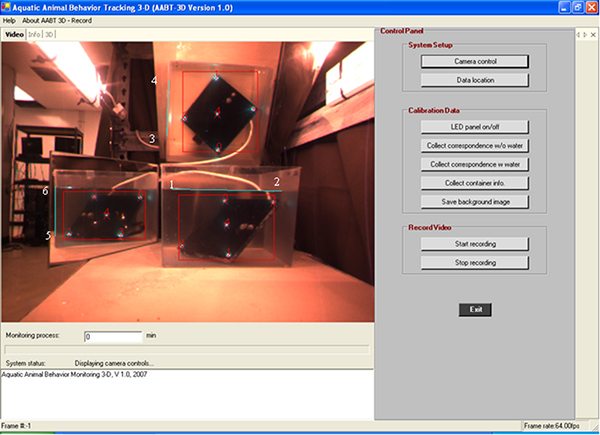Restore down the application window
Screen dimensions: 600x435
pyautogui.click(x=573, y=7)
